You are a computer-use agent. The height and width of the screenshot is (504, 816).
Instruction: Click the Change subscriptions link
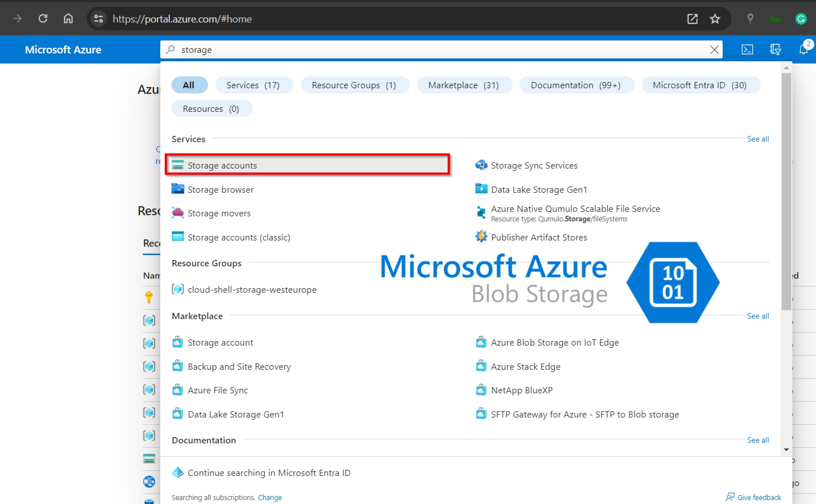pos(270,497)
